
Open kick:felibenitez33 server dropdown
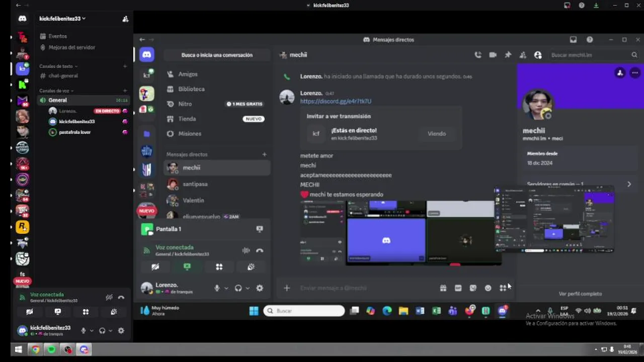click(62, 19)
